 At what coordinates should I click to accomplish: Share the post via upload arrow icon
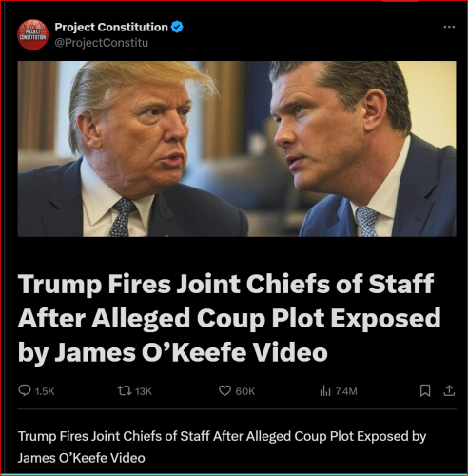tap(449, 390)
